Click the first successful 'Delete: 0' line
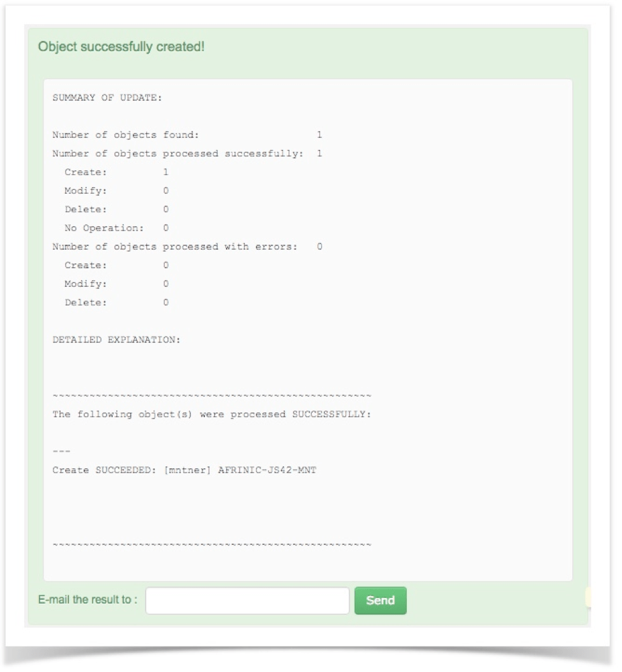622x672 pixels. click(x=116, y=210)
